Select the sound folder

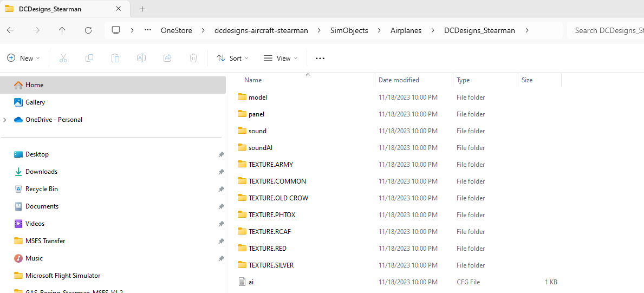pos(257,131)
